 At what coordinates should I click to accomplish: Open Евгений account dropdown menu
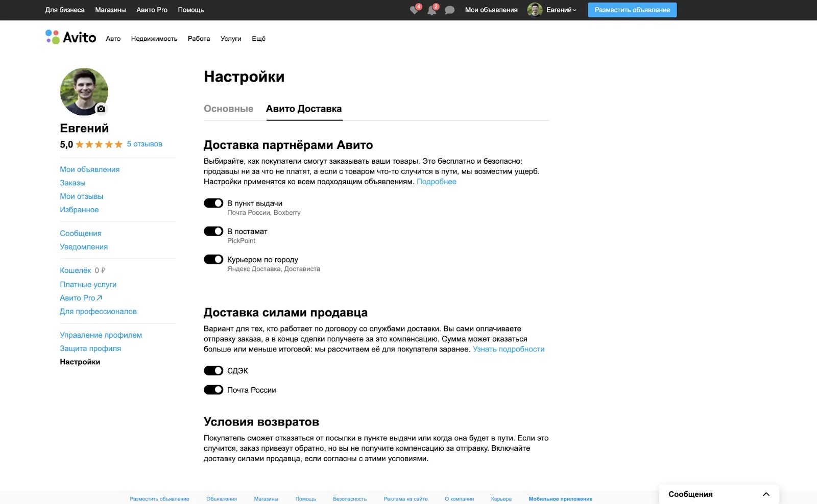[x=561, y=10]
